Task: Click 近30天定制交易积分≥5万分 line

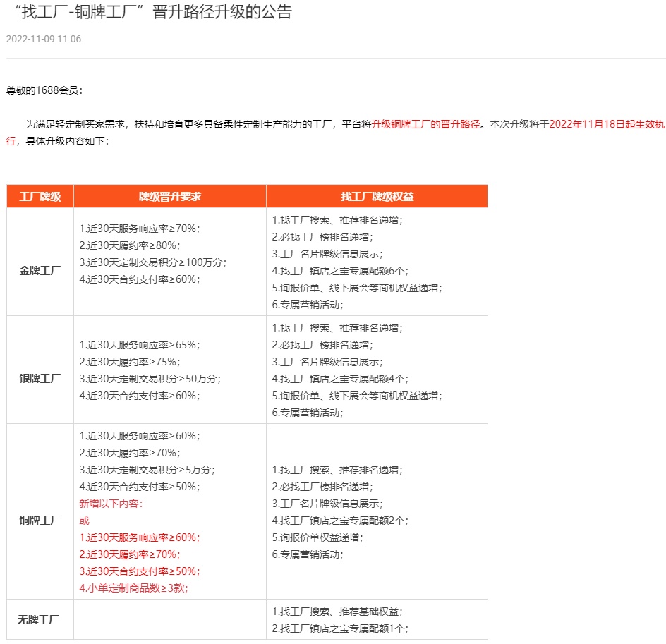Action: tap(147, 470)
